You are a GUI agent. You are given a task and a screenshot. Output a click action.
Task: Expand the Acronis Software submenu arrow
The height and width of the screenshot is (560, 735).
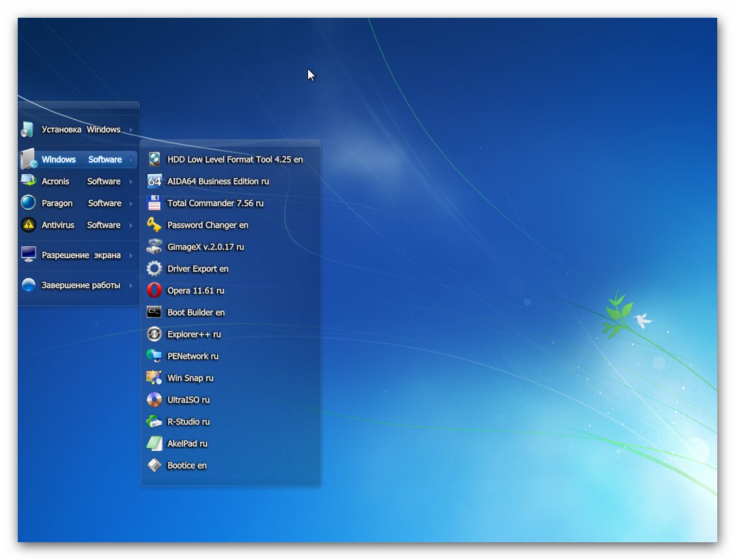[x=130, y=182]
